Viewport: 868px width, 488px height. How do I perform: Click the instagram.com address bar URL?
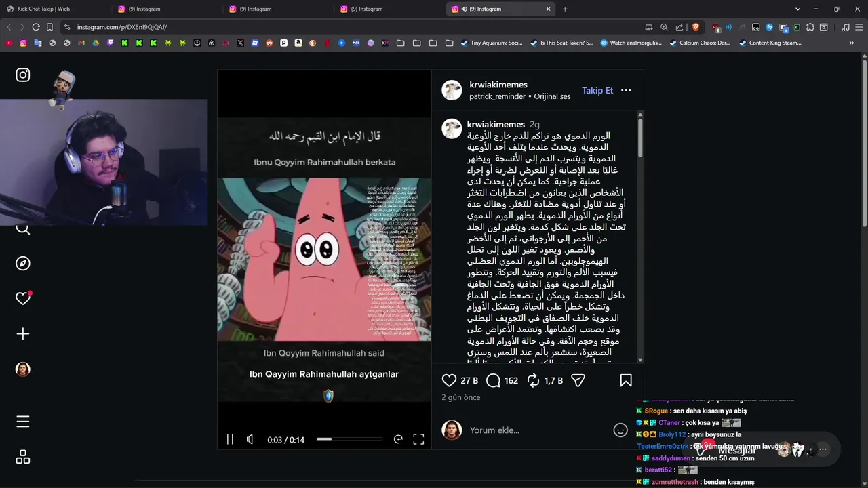point(122,27)
